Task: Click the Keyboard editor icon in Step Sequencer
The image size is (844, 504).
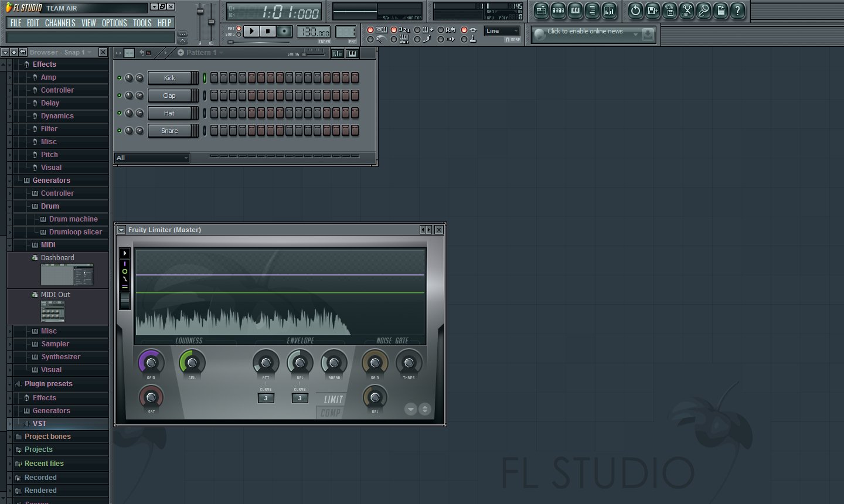Action: point(352,53)
